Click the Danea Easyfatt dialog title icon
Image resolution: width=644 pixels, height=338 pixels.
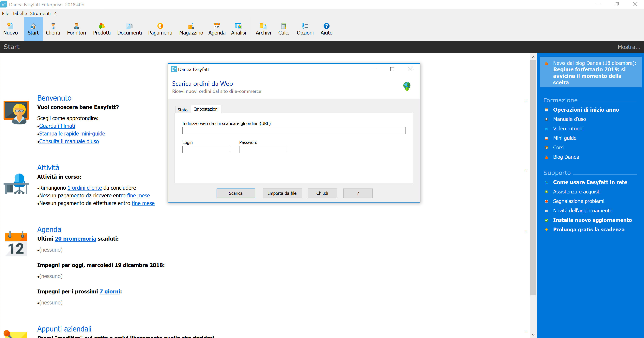174,69
